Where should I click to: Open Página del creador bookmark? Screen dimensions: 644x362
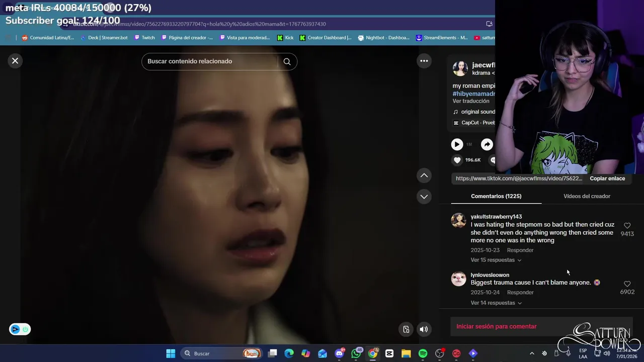point(187,38)
